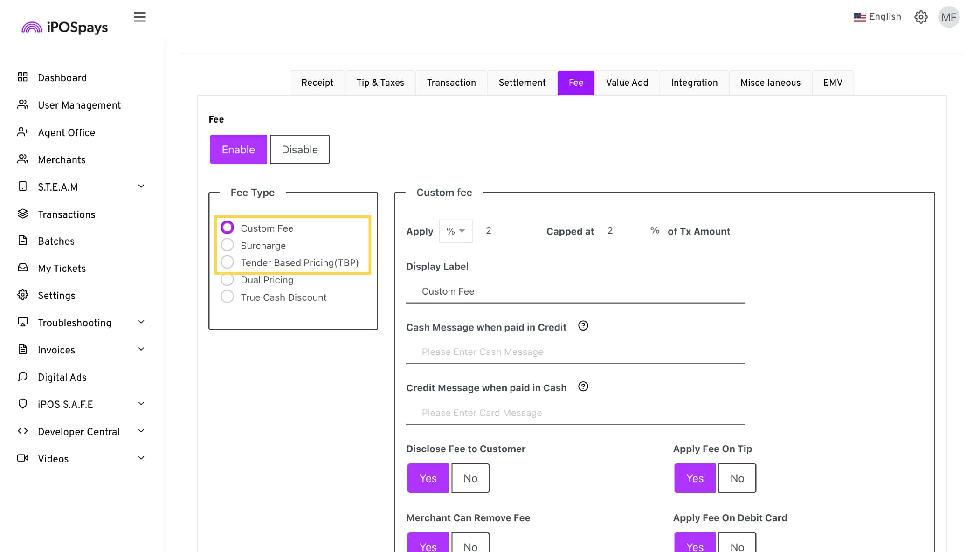
Task: Set Disclose Fee to Customer to No
Action: click(x=470, y=478)
